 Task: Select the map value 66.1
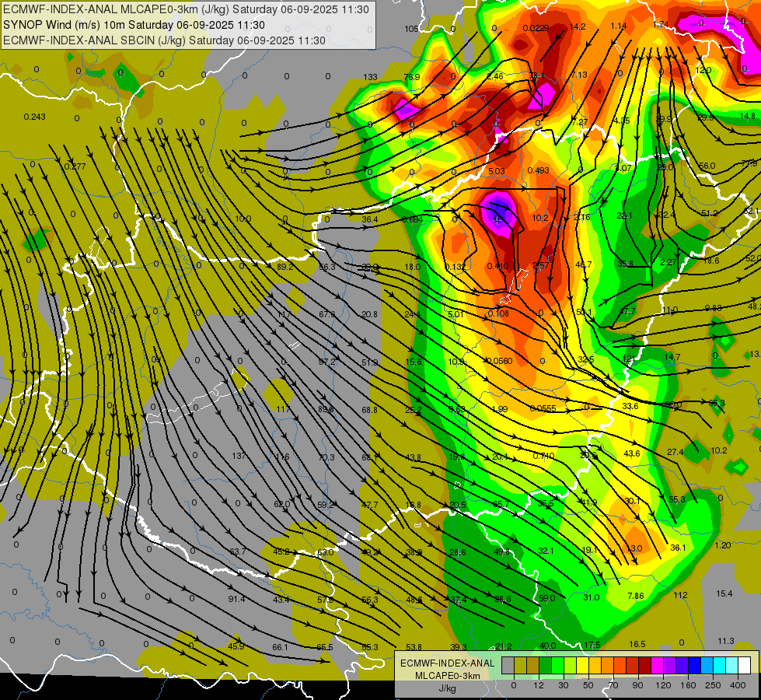280,648
